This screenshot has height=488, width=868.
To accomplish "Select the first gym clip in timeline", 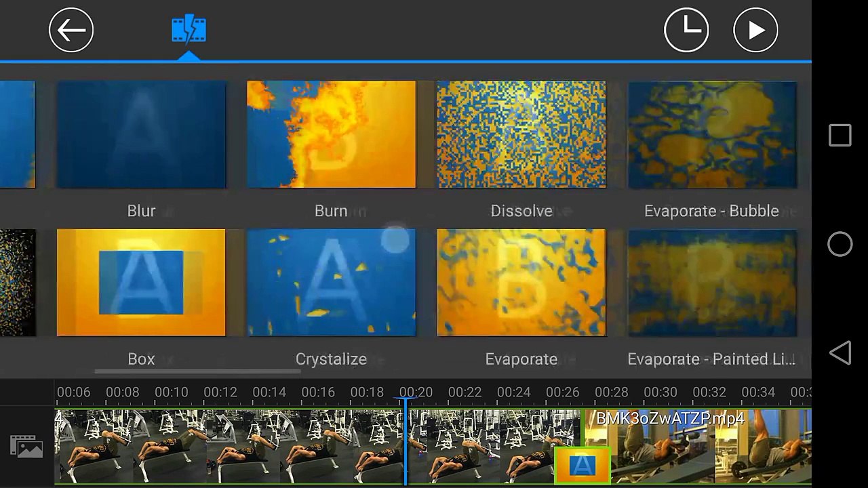I will pos(319,447).
